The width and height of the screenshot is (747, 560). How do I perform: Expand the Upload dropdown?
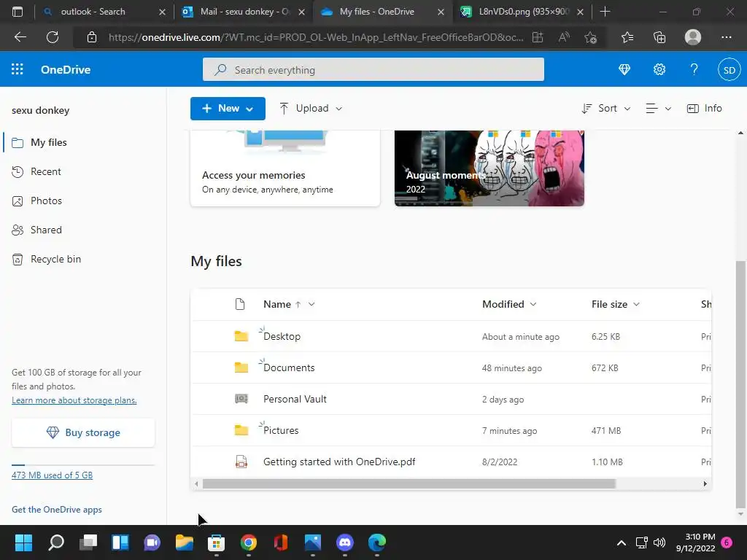point(338,109)
